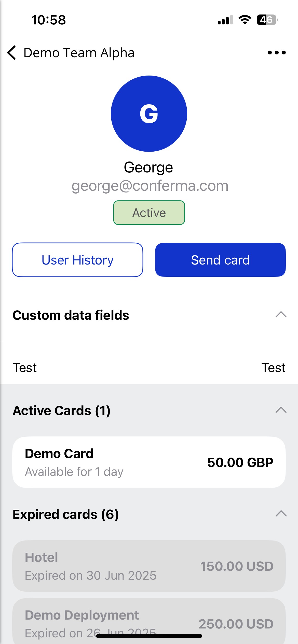Tap the home indicator bar
Image resolution: width=298 pixels, height=644 pixels.
pyautogui.click(x=149, y=636)
